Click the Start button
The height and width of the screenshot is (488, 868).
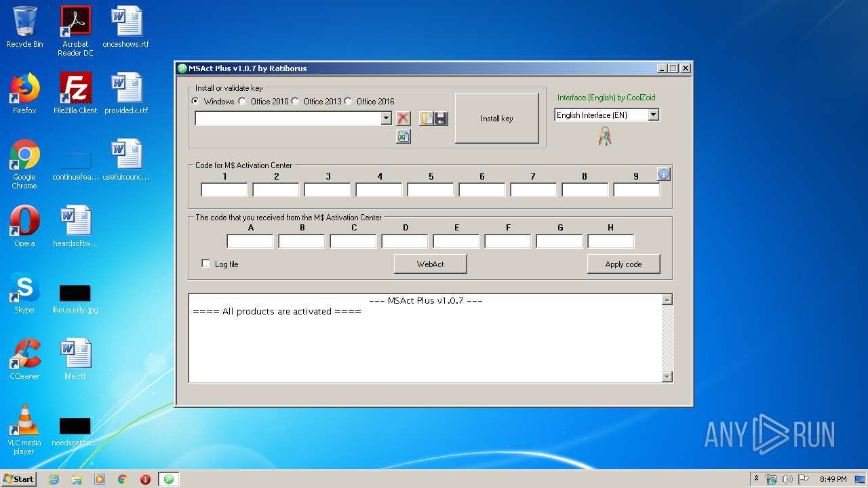coord(19,479)
